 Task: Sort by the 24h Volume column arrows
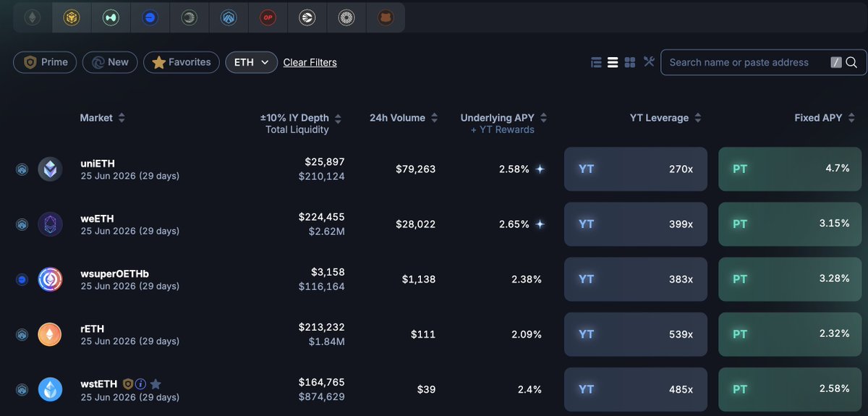(x=434, y=118)
